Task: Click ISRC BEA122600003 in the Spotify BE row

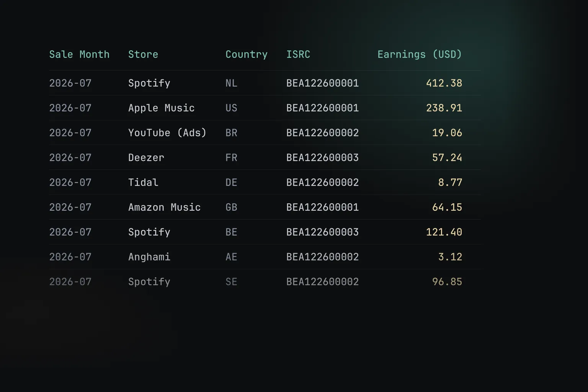Action: 322,232
